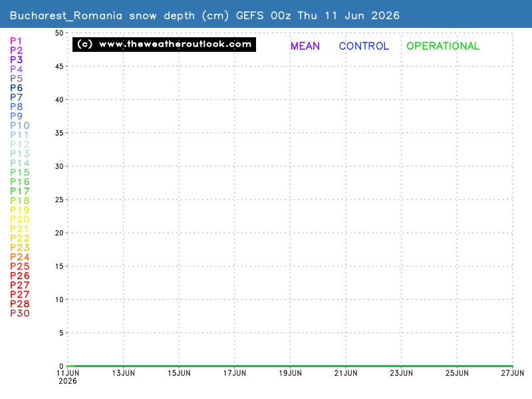Select the P13 ensemble member label

pos(20,154)
